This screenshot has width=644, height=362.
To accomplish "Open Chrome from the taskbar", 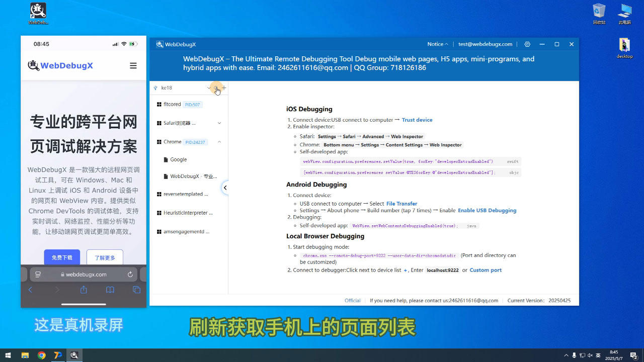I will click(41, 355).
